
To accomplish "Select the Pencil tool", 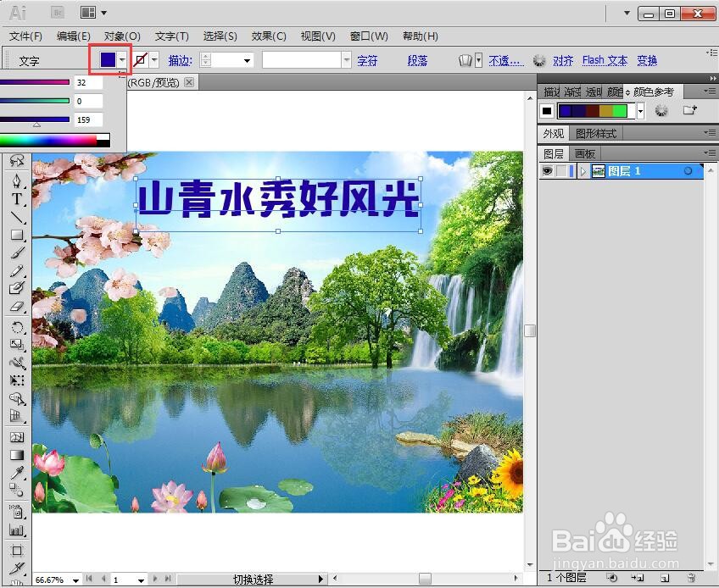I will tap(17, 271).
